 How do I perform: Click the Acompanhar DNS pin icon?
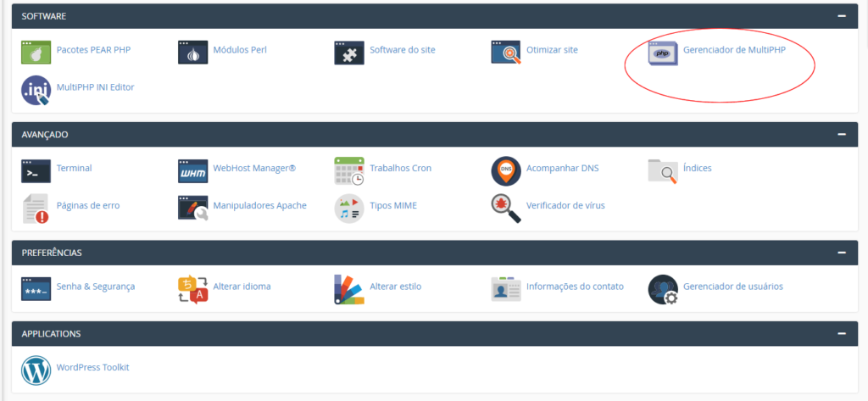click(506, 170)
